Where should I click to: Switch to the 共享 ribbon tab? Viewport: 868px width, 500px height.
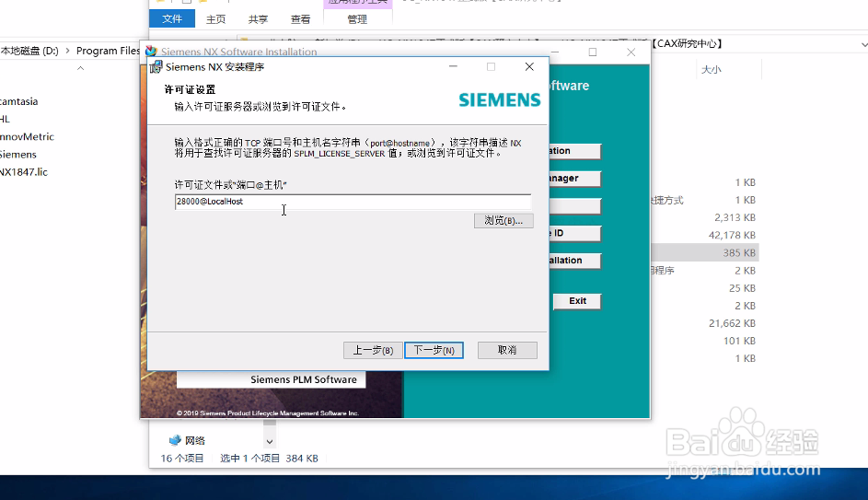[x=258, y=19]
